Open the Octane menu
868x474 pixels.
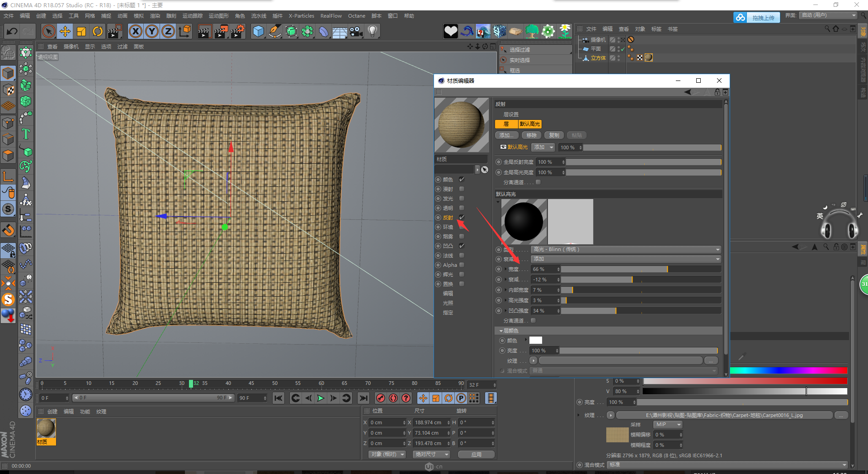[356, 16]
